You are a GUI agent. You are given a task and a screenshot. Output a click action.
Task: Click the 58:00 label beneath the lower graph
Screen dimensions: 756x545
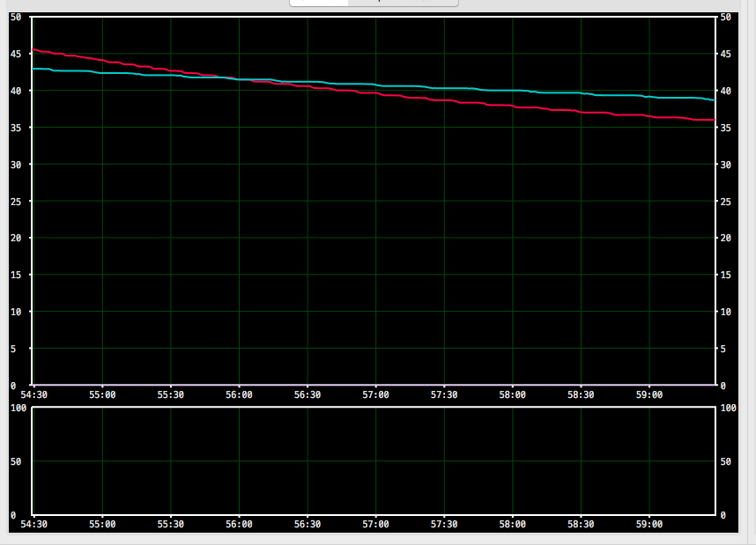pos(512,524)
